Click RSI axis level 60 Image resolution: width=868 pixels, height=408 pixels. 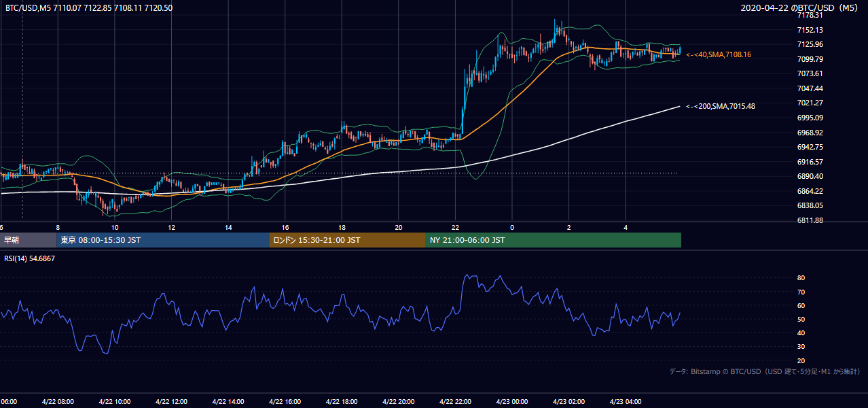(x=801, y=305)
